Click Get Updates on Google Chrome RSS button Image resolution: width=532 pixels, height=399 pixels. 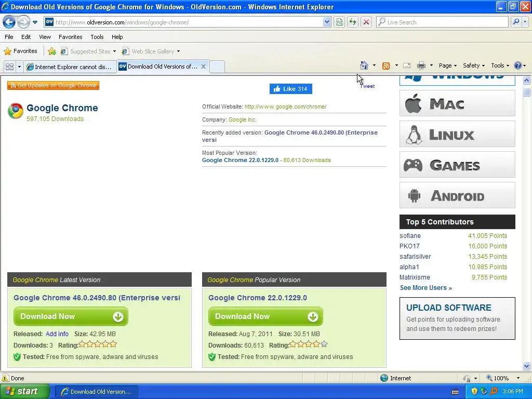click(54, 86)
